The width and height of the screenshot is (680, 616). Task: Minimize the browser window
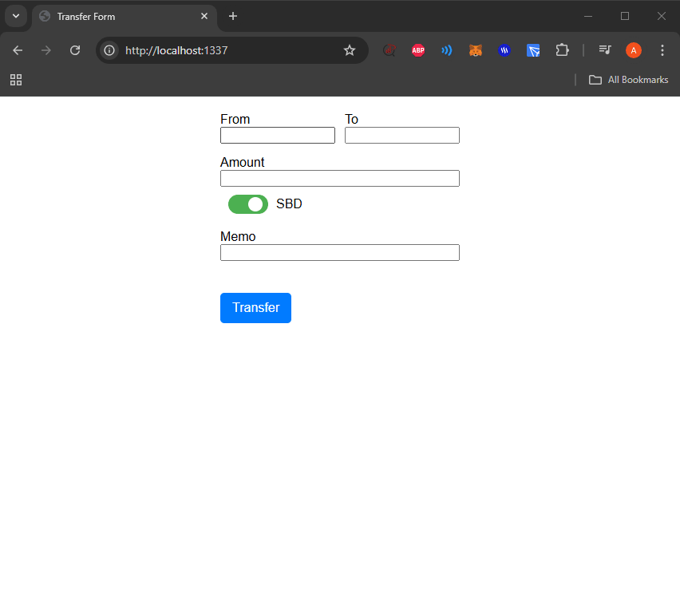pos(588,16)
